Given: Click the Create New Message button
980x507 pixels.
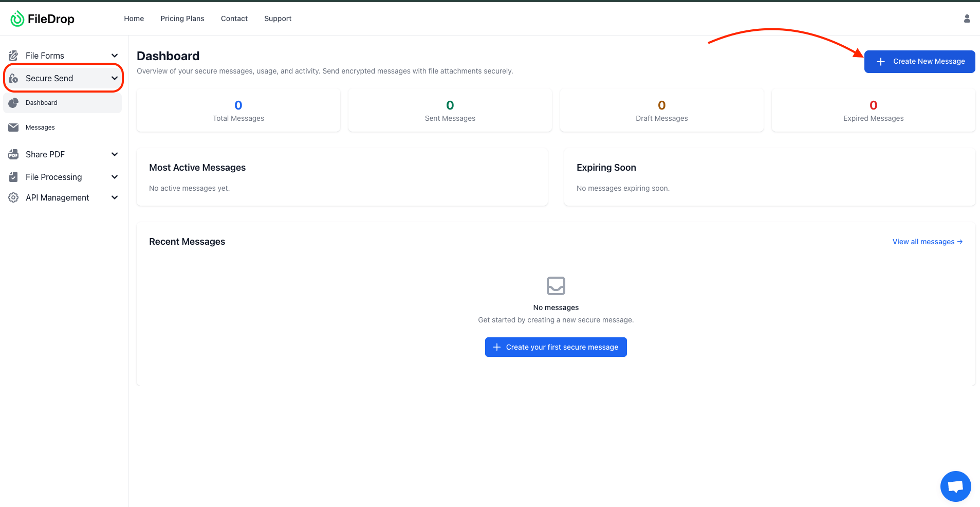Looking at the screenshot, I should point(919,62).
